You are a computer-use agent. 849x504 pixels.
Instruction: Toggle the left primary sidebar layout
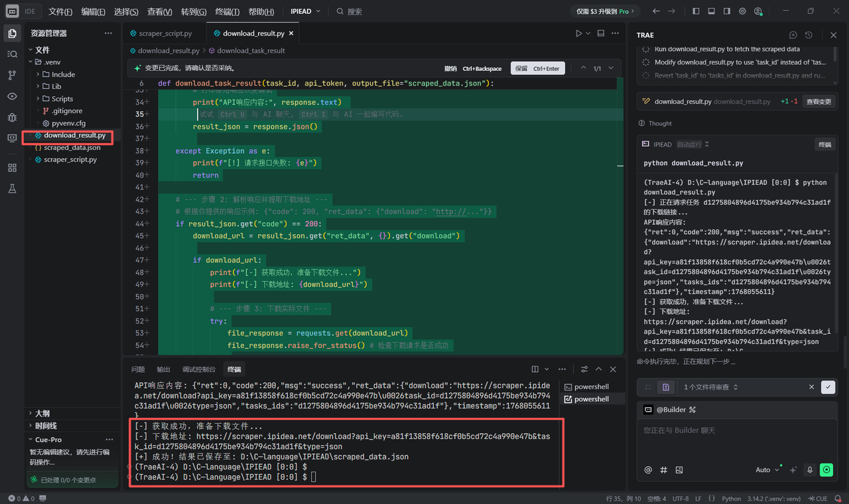[696, 11]
